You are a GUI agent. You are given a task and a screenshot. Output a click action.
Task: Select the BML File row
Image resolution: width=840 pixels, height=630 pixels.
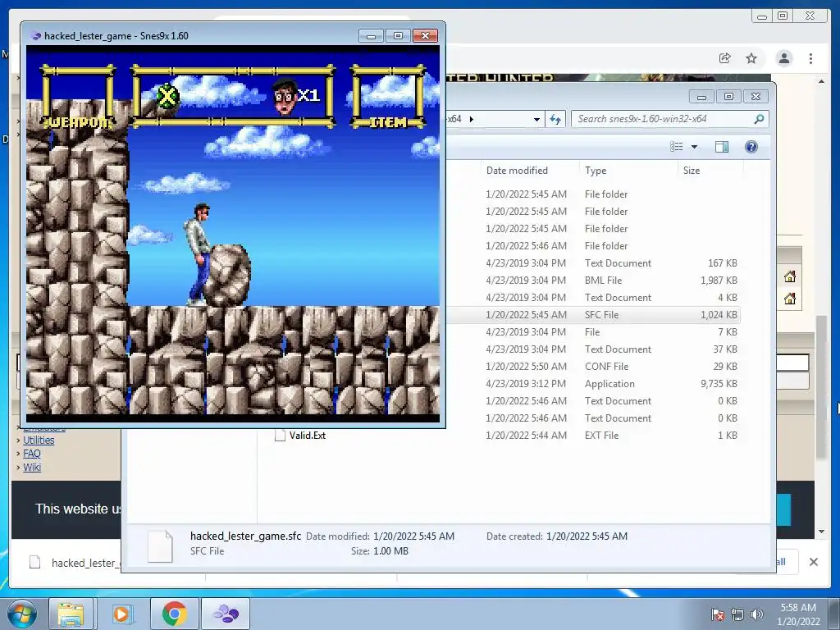(593, 281)
